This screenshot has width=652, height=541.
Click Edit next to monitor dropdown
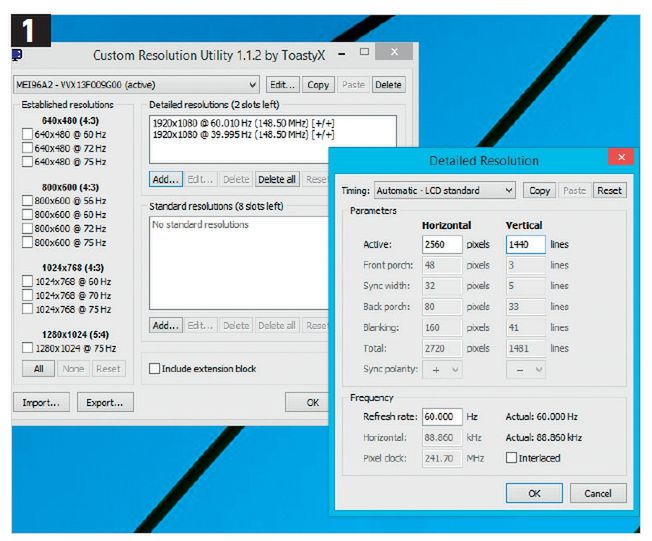pos(282,85)
